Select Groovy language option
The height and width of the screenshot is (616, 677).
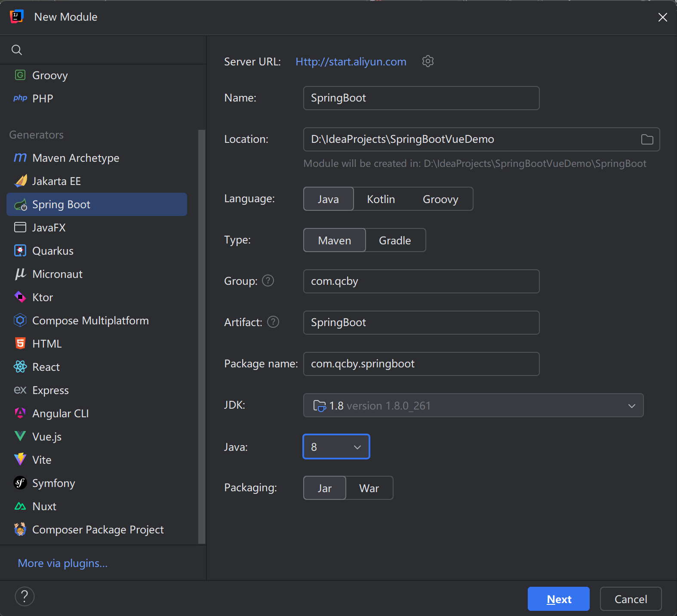[x=440, y=199]
